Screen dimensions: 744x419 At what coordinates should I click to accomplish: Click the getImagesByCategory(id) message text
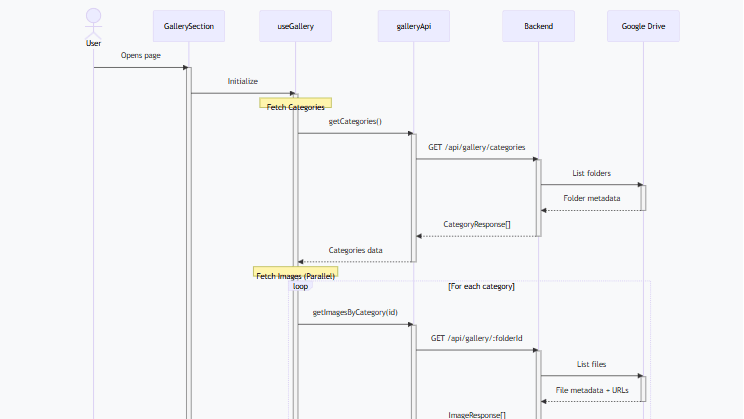coord(355,312)
